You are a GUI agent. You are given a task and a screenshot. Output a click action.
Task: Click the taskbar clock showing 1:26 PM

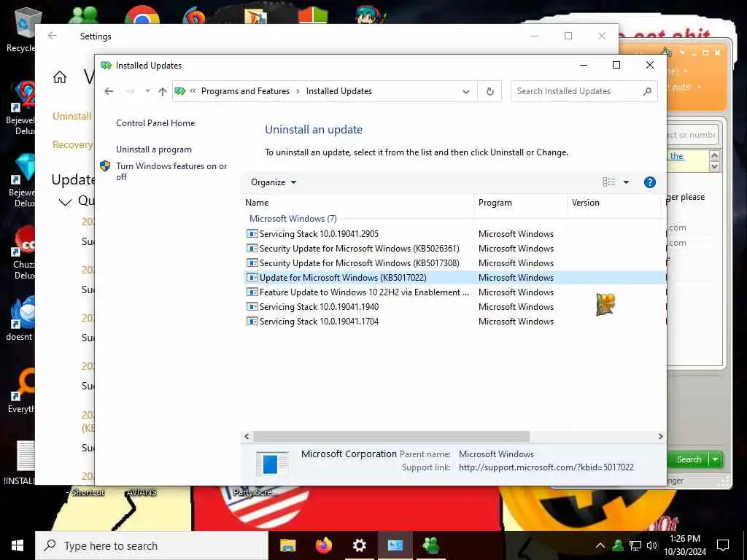[x=685, y=545]
